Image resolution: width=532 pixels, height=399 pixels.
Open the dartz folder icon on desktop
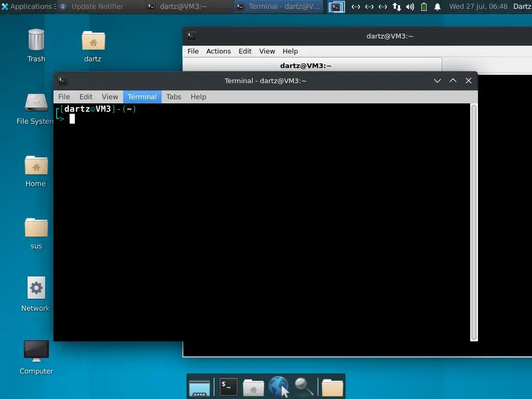[93, 46]
